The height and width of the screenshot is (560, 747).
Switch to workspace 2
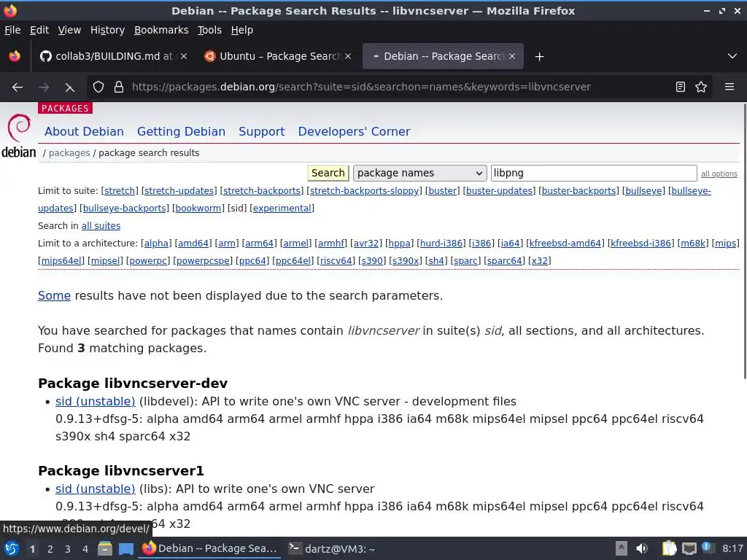[x=50, y=549]
